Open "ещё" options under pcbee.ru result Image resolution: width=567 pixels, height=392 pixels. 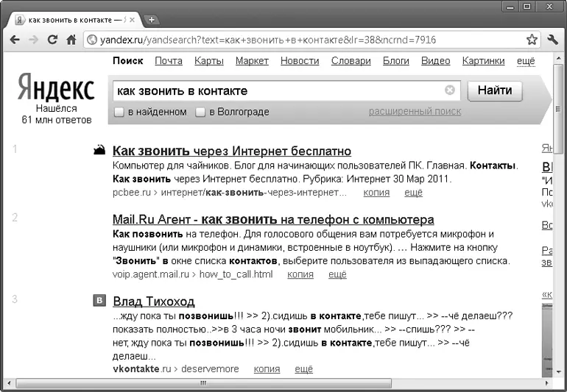414,193
